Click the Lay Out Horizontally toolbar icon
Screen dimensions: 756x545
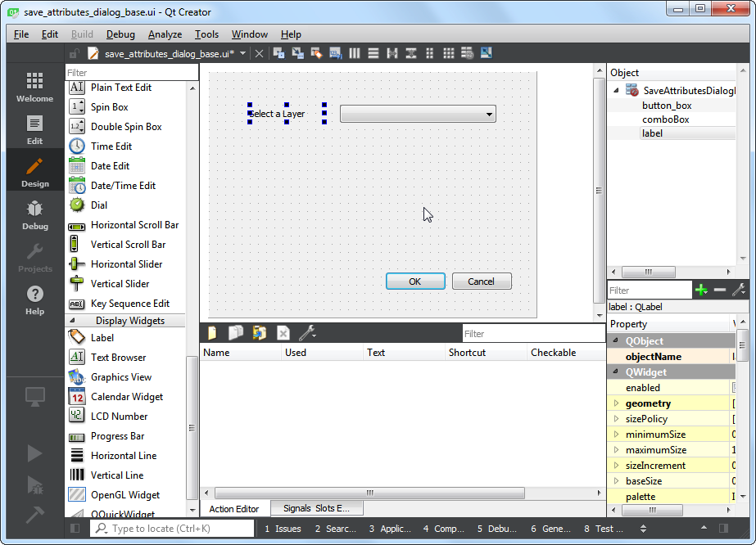[x=355, y=53]
